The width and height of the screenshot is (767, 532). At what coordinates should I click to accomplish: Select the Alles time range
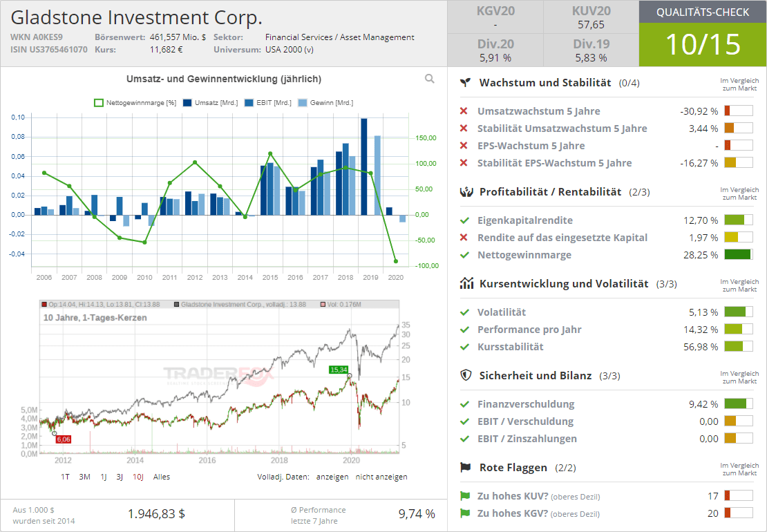[x=161, y=477]
